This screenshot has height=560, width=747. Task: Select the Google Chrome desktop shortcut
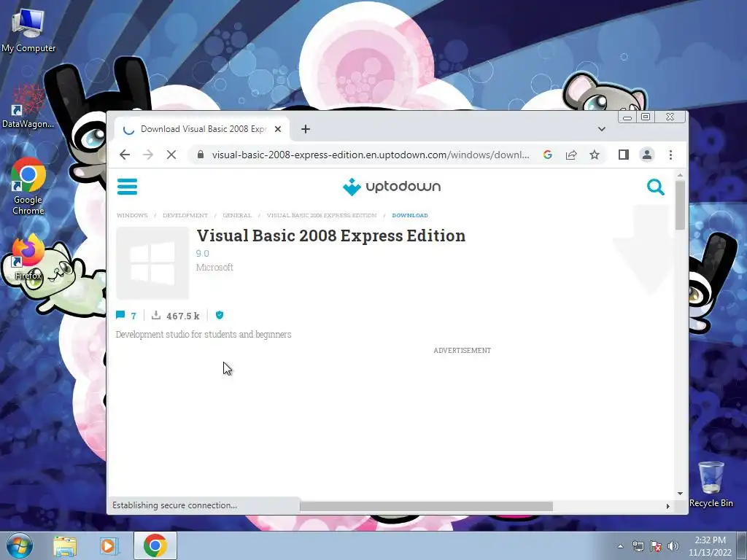[x=28, y=186]
